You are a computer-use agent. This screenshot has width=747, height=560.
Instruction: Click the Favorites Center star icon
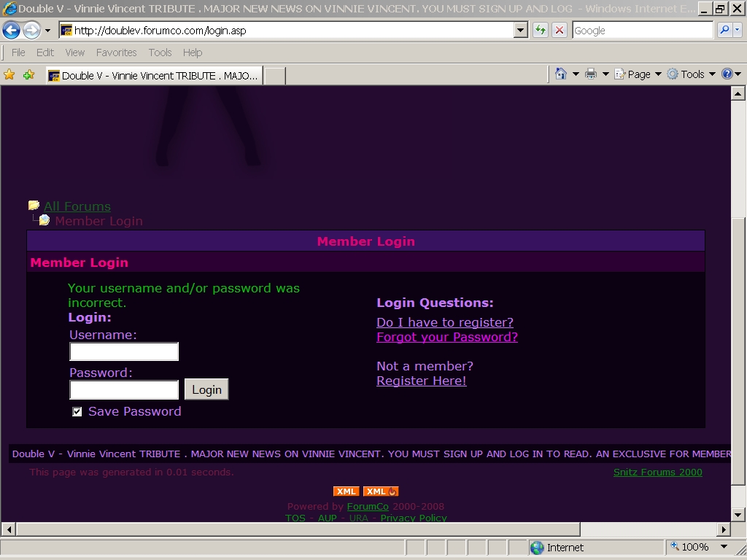click(x=9, y=74)
